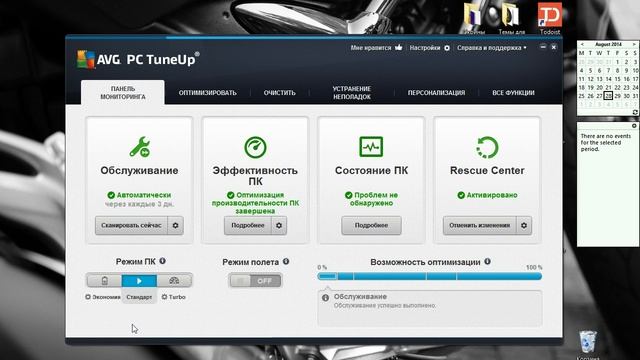Open the leftmost desktop folder icon
The height and width of the screenshot is (360, 640).
(x=474, y=18)
